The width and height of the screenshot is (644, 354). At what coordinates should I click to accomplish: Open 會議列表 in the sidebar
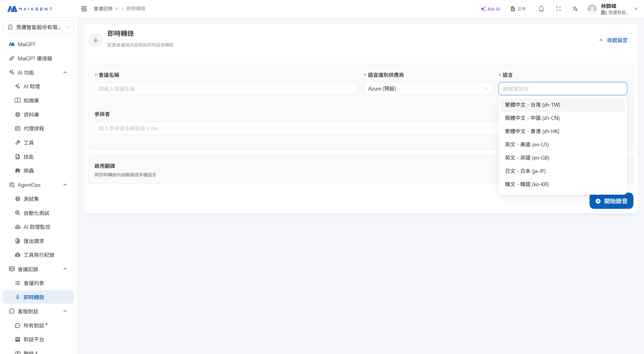pos(34,283)
